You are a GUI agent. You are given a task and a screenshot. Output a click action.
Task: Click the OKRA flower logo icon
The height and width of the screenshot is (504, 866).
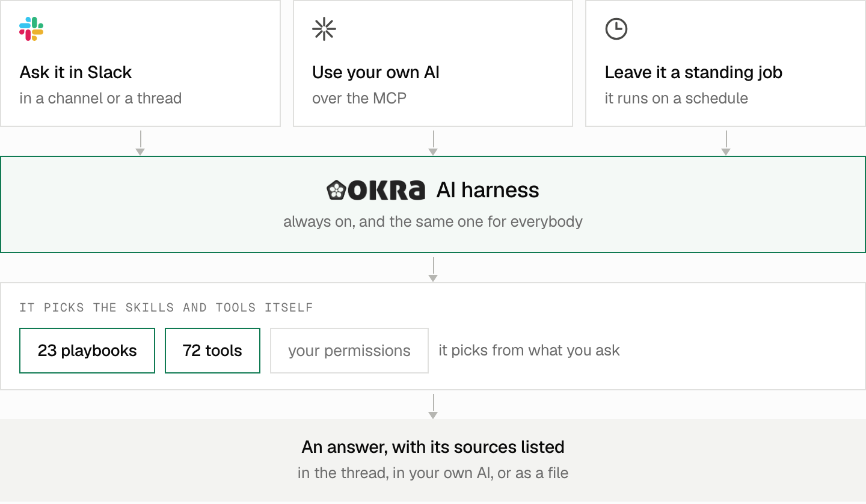[x=336, y=191]
